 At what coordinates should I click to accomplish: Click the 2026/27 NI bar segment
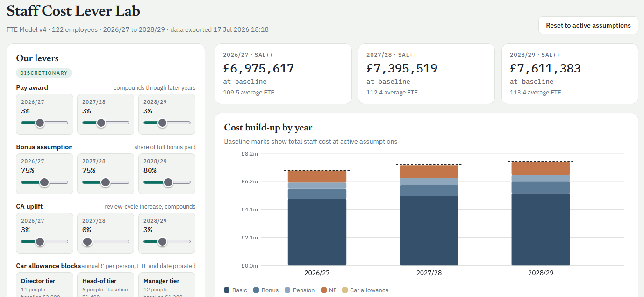317,176
